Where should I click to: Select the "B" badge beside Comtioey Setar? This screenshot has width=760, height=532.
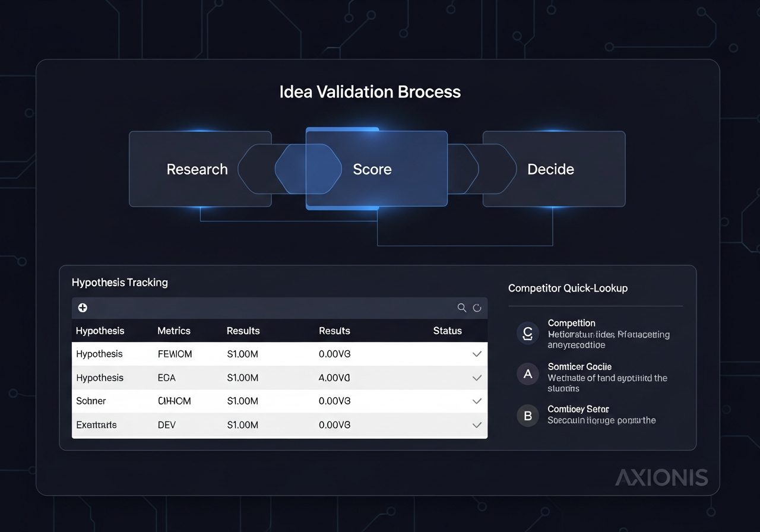pyautogui.click(x=528, y=416)
